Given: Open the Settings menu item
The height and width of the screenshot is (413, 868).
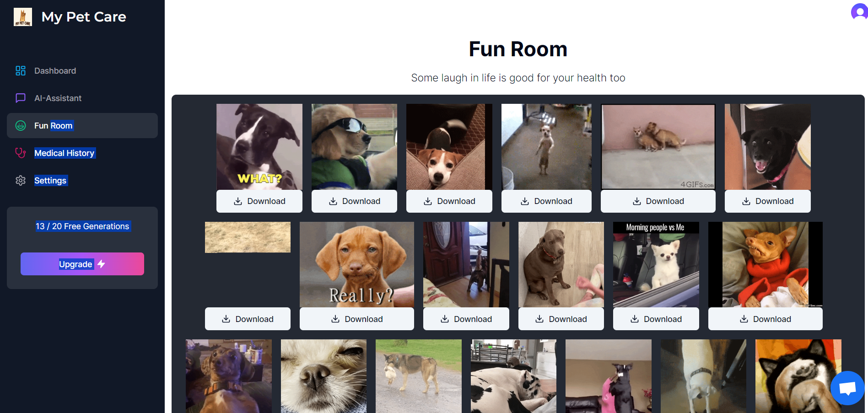Looking at the screenshot, I should pos(50,181).
